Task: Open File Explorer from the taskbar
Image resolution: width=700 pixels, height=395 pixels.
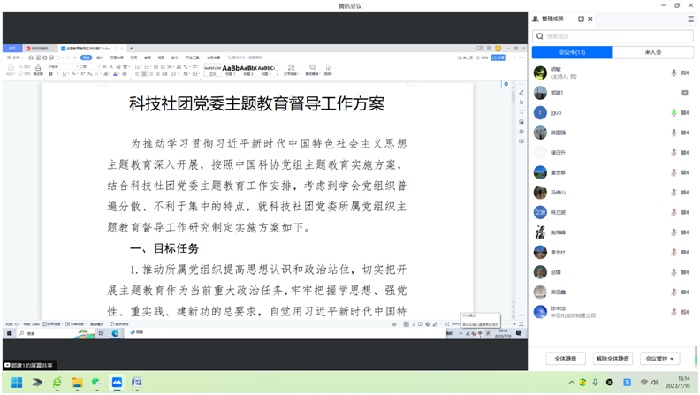Action: 77,382
